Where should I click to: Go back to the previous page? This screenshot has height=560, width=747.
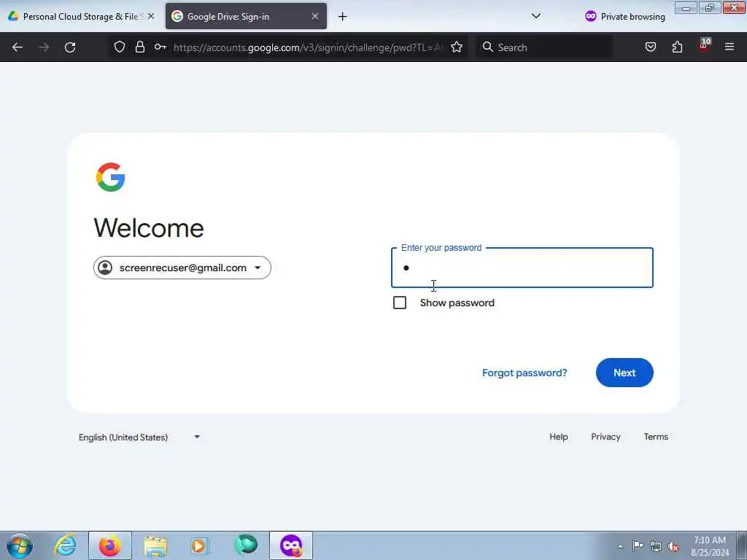[x=18, y=47]
